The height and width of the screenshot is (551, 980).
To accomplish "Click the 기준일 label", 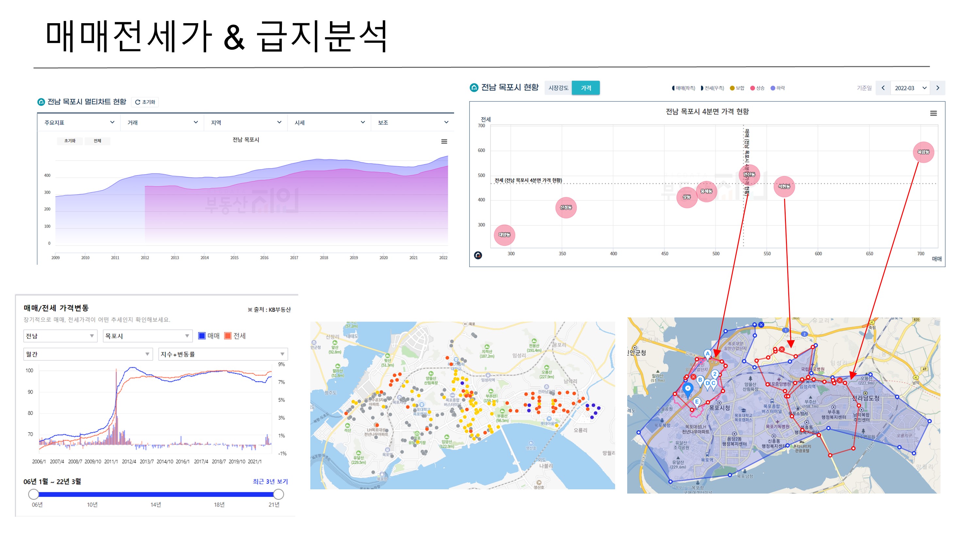I will pyautogui.click(x=864, y=88).
